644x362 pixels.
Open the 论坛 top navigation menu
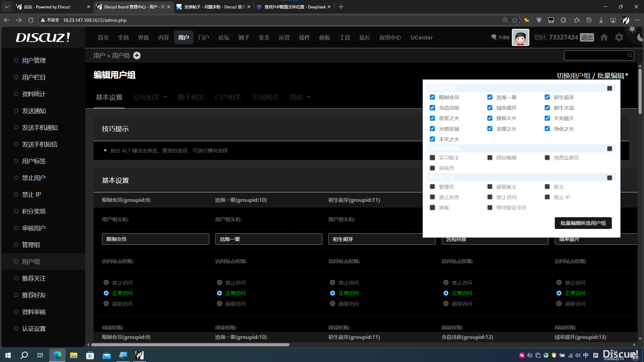coord(224,38)
